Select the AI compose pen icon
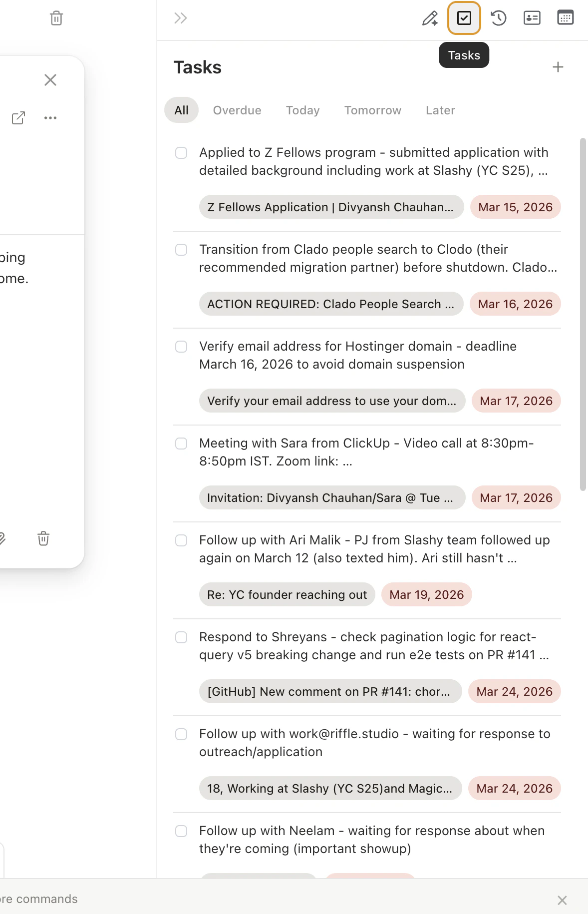 (x=430, y=18)
